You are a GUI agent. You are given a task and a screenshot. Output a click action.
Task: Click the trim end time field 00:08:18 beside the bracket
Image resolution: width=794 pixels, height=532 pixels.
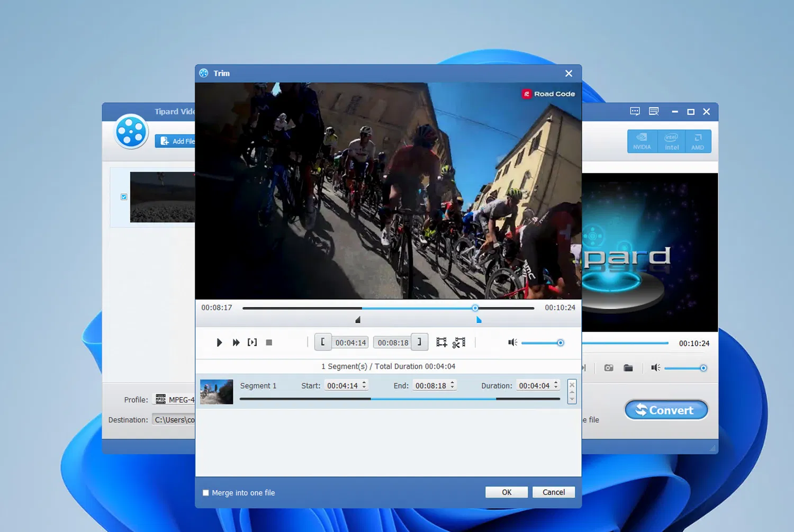coord(393,342)
